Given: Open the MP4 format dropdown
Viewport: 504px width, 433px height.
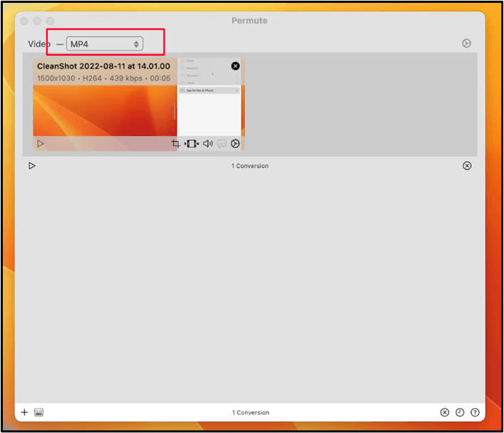Looking at the screenshot, I should (x=104, y=44).
